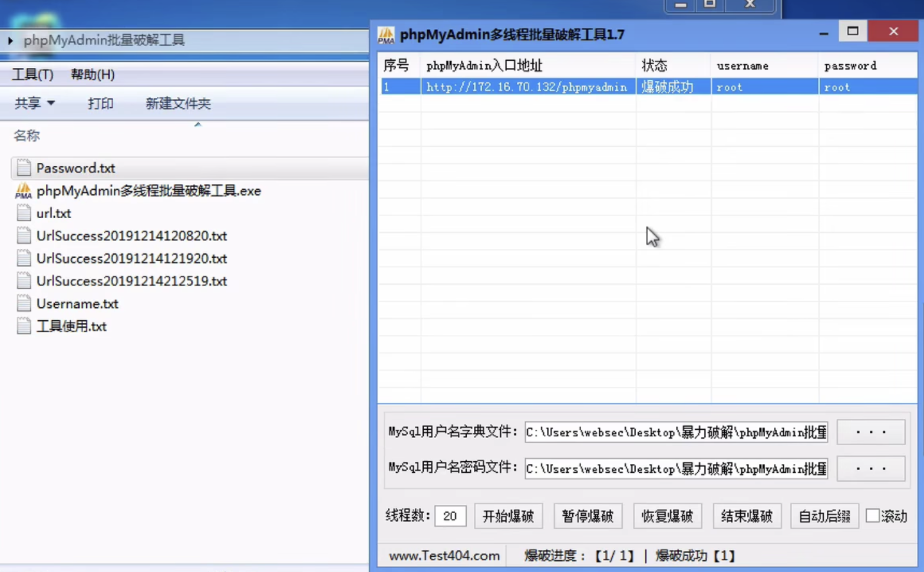Open the 共享 dropdown in Explorer
The image size is (924, 572).
tap(35, 103)
